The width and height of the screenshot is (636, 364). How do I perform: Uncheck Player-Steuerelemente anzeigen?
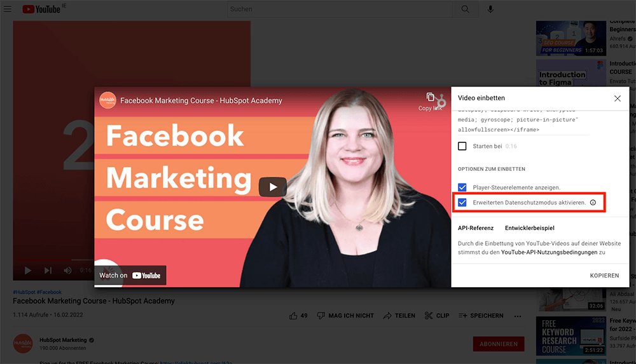(x=462, y=187)
